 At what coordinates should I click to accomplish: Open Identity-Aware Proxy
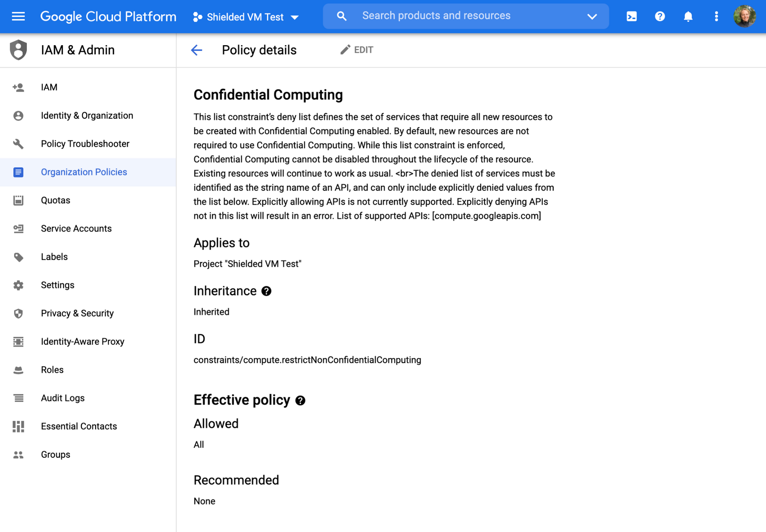tap(88, 342)
